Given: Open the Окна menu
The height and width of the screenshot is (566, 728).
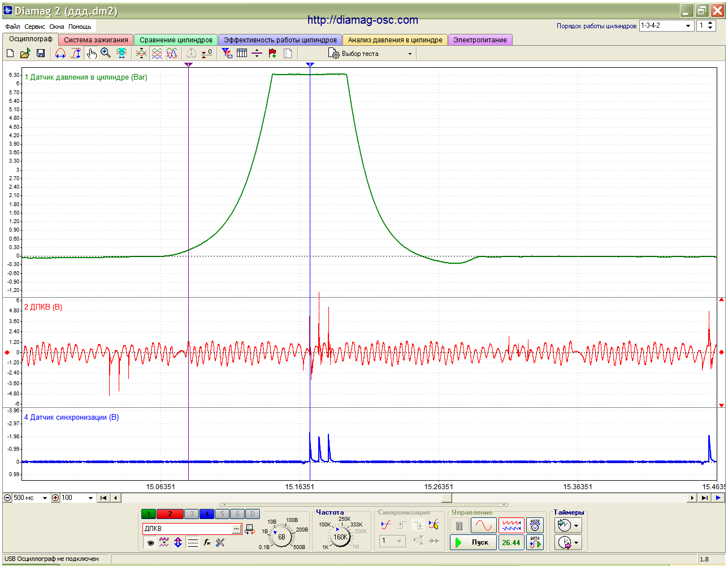Looking at the screenshot, I should [x=57, y=27].
